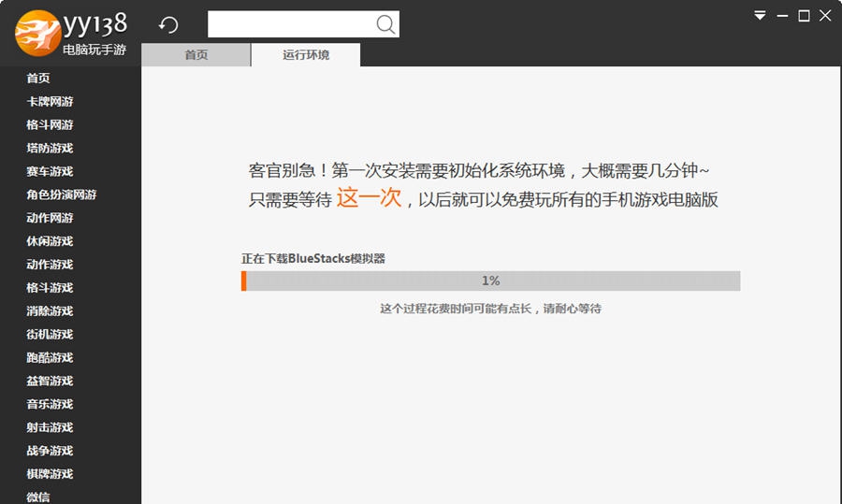
Task: Maximize the yy138 window
Action: coord(804,16)
